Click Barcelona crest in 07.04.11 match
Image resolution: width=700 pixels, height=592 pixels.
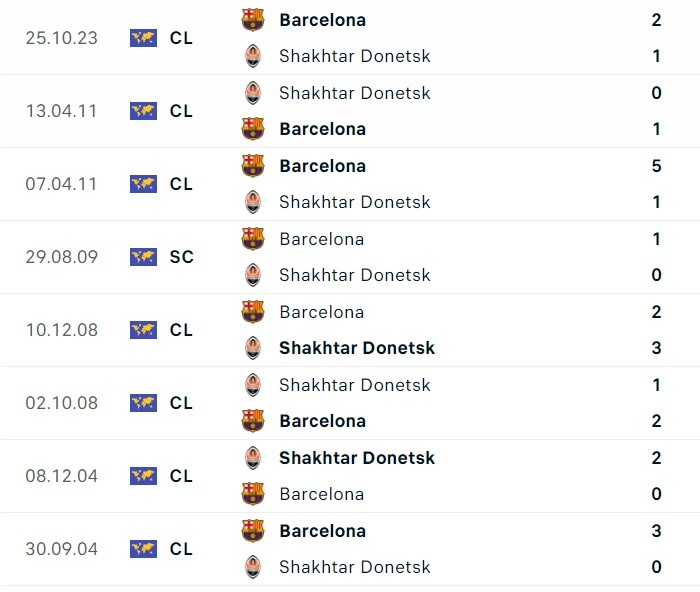253,166
